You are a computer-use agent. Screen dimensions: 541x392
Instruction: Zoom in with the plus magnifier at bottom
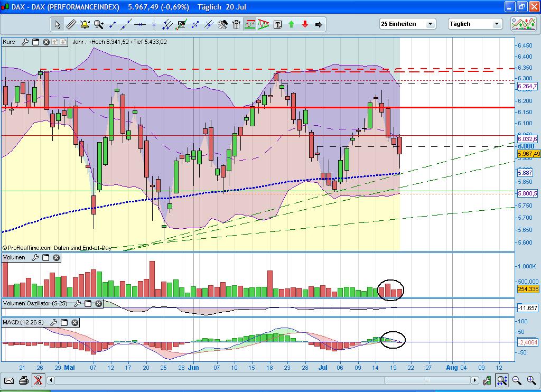pyautogui.click(x=531, y=380)
